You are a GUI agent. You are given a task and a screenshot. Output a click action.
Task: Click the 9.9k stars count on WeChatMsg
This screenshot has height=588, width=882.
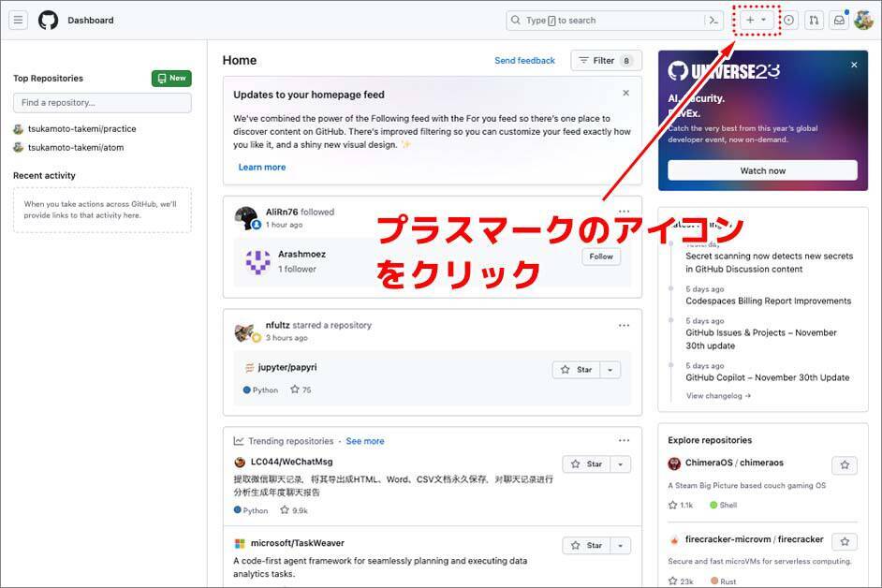[x=294, y=510]
